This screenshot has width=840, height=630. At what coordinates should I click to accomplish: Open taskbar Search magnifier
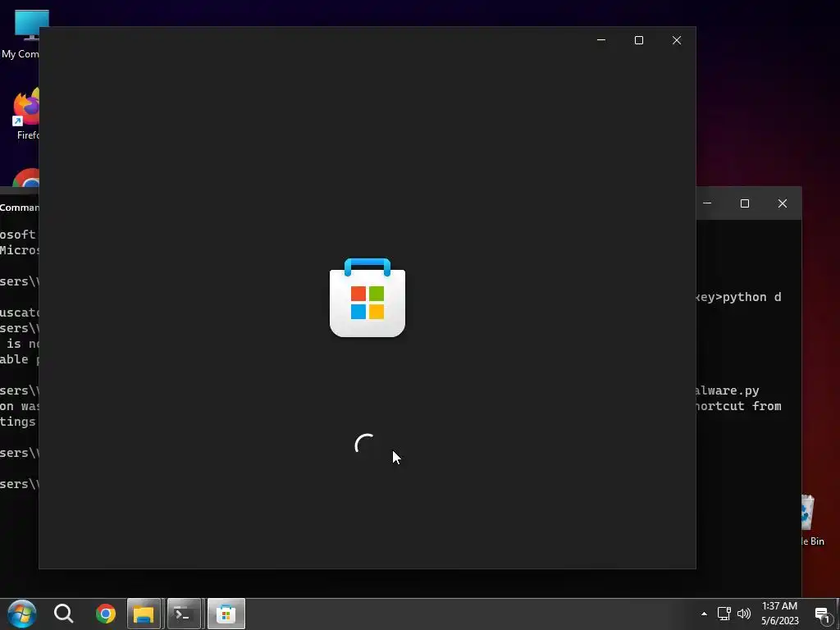(x=64, y=614)
